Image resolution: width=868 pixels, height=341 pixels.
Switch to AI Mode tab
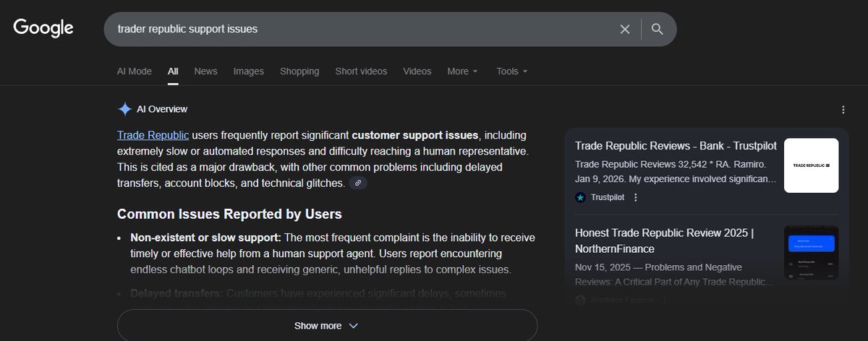point(135,71)
